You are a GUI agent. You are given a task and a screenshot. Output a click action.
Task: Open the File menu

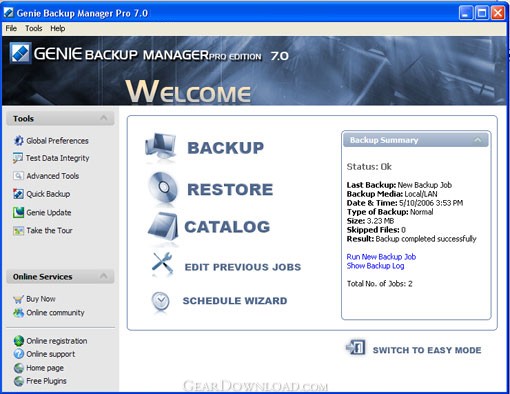coord(11,28)
